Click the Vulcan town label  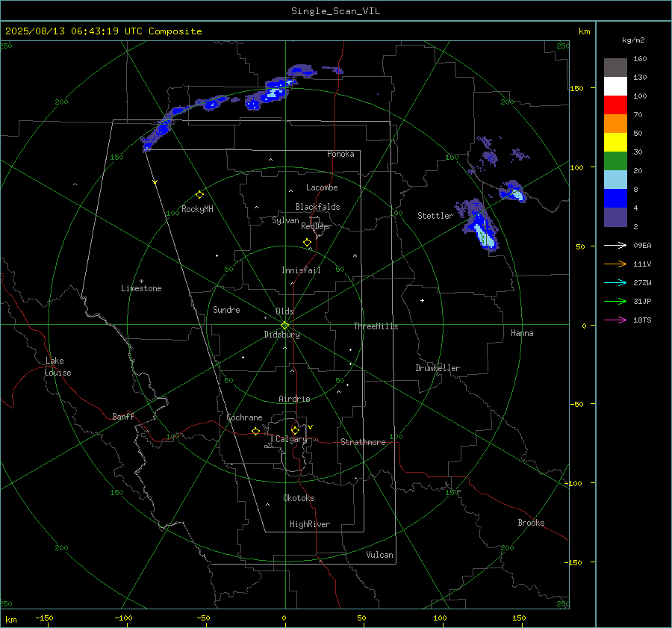point(379,555)
